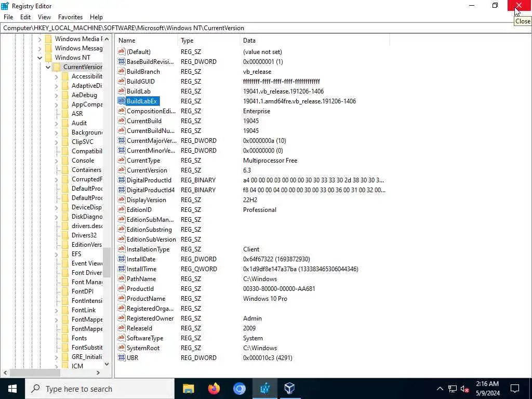The image size is (532, 399).
Task: Click the DigitalProductId binary icon
Action: 122,180
